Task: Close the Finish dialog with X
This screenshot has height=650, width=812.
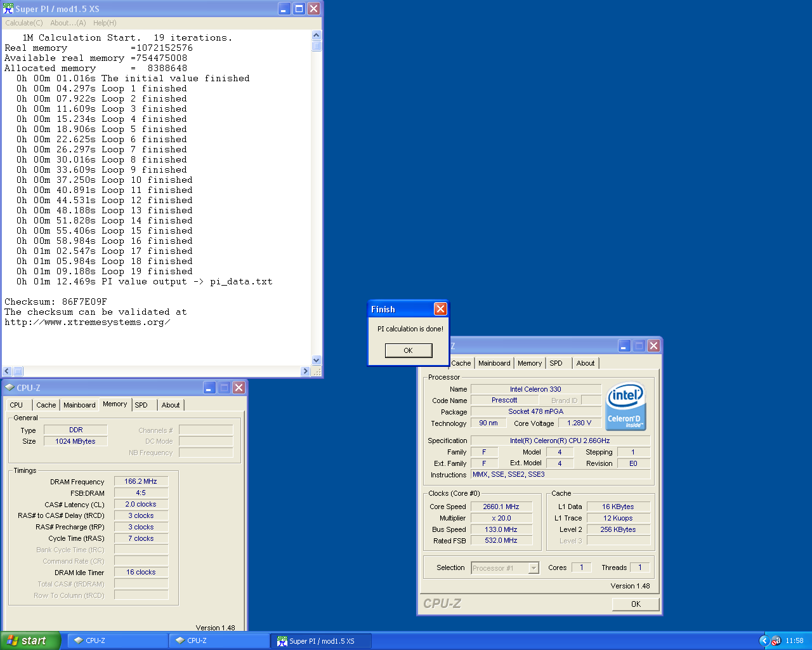Action: [440, 309]
